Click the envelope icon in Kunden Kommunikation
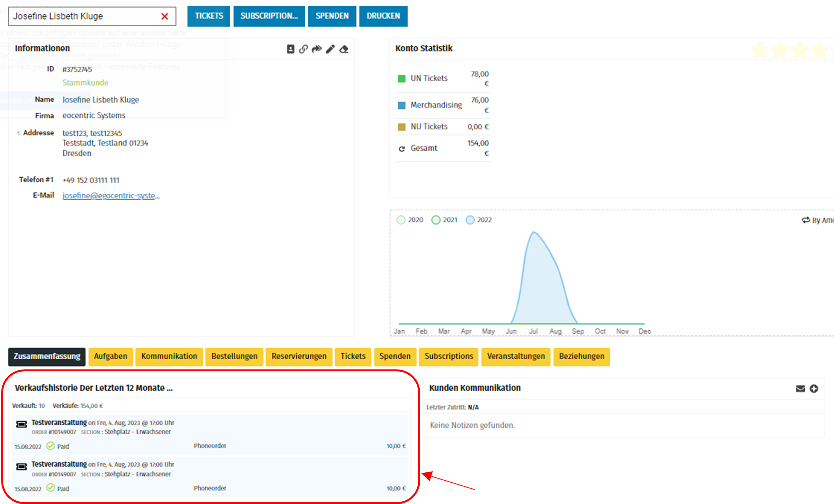This screenshot has height=504, width=834. (800, 388)
